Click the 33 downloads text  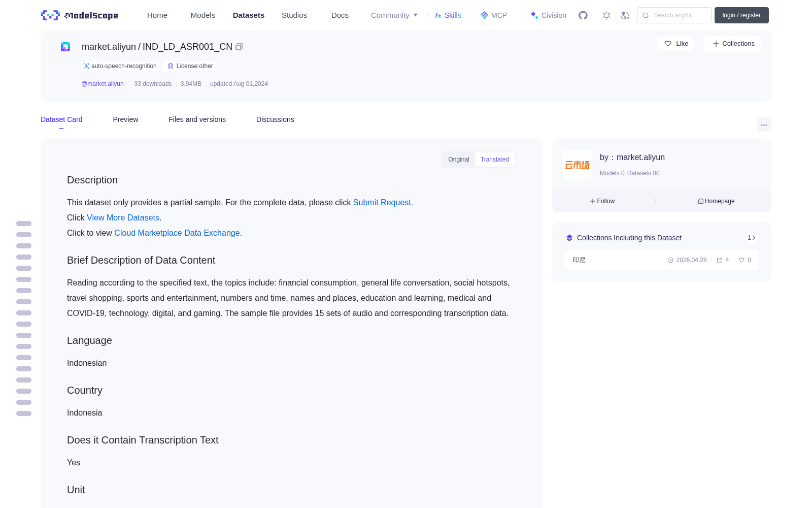[153, 84]
